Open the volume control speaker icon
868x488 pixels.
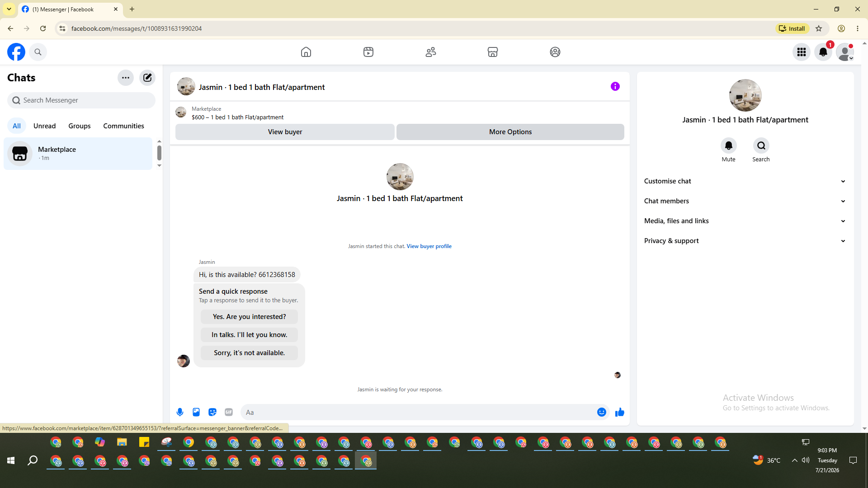coord(806,460)
